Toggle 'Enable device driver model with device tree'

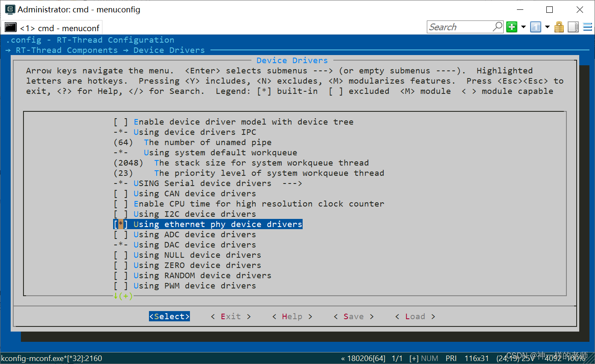pyautogui.click(x=233, y=122)
